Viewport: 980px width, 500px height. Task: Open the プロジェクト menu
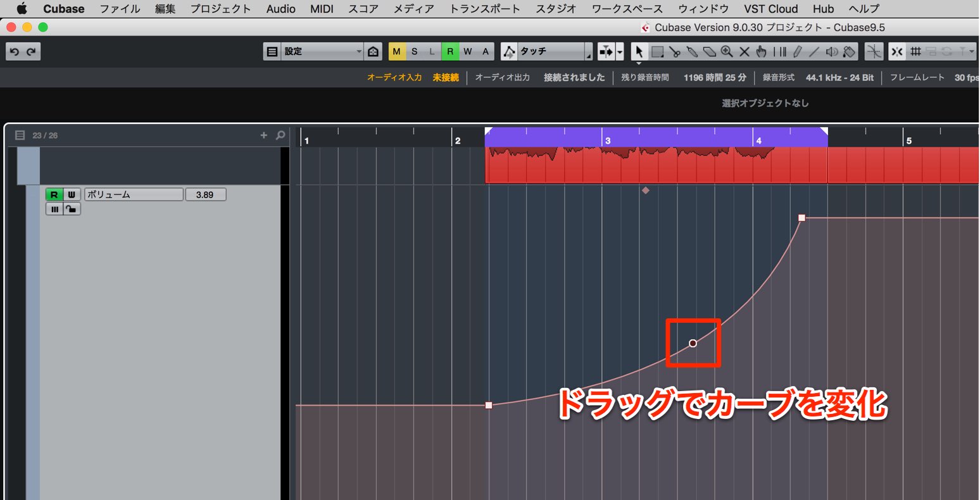tap(221, 9)
